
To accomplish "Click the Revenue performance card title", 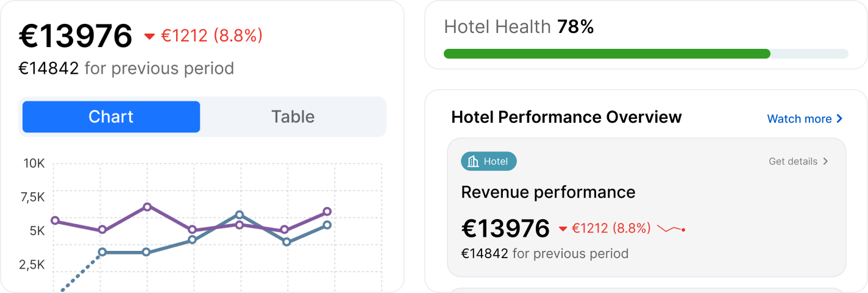I will click(x=548, y=192).
